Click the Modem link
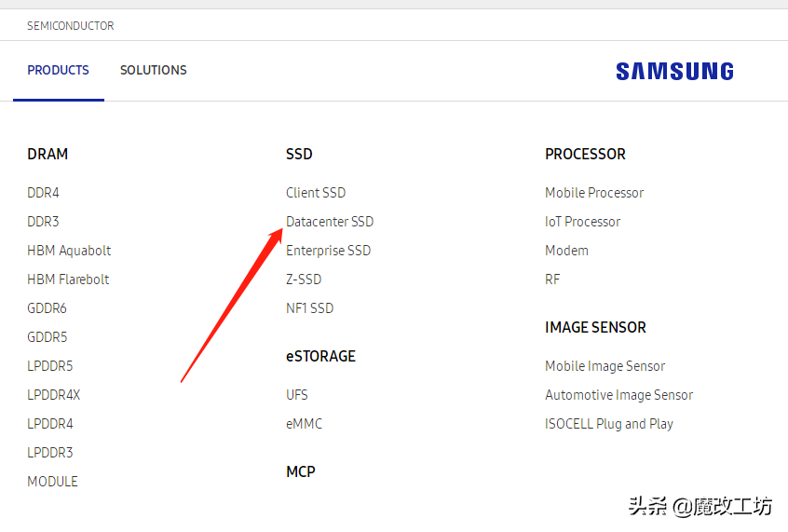Screen dimensions: 788x532 (566, 251)
